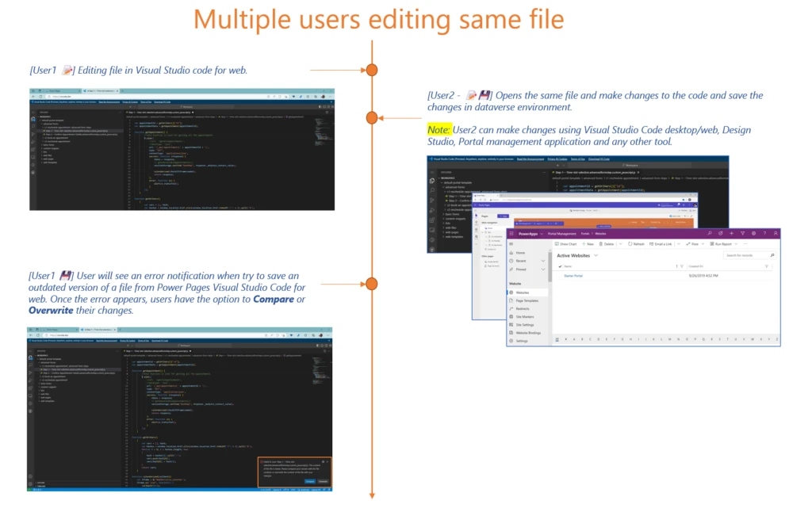Check the select-all checkbox in Name column

pos(561,266)
